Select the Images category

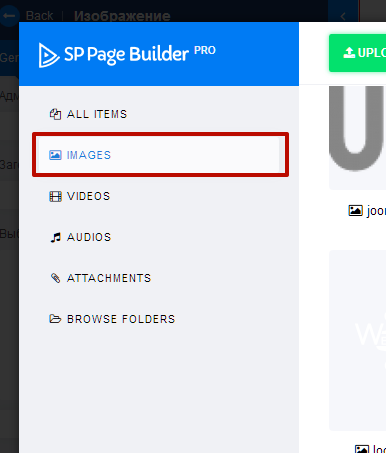(x=159, y=155)
